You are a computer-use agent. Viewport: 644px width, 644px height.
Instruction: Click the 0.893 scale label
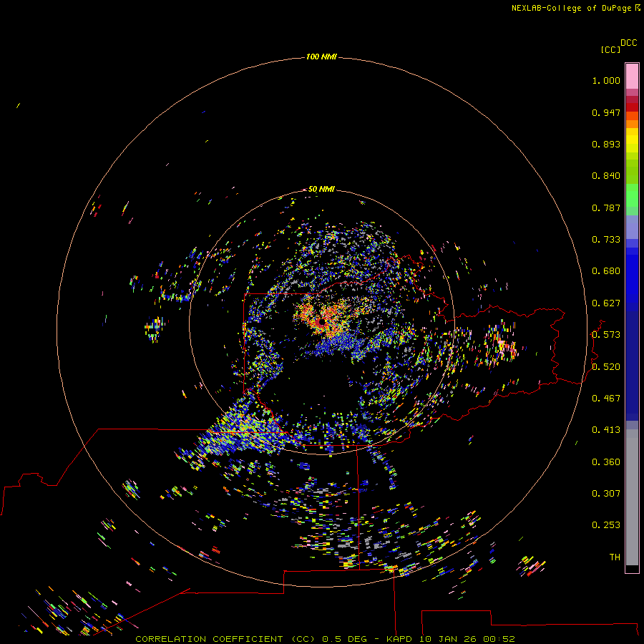pyautogui.click(x=606, y=144)
